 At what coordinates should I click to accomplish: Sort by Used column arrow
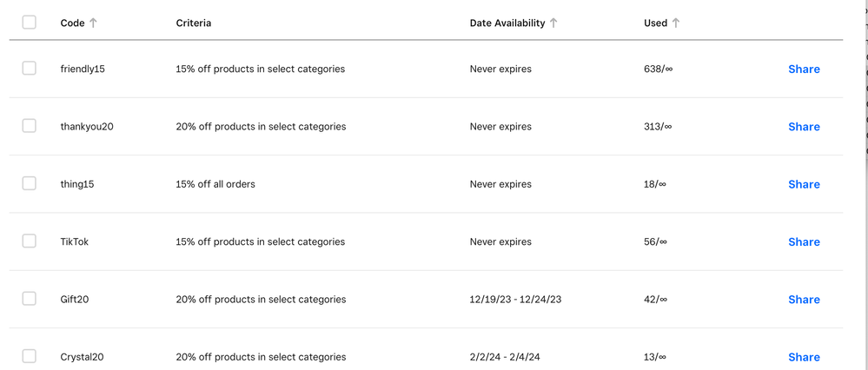tap(676, 23)
